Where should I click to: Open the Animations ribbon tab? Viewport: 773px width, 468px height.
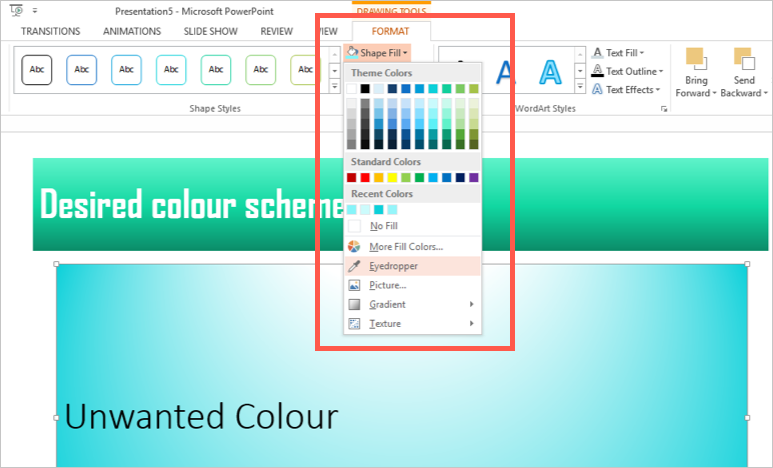tap(131, 31)
